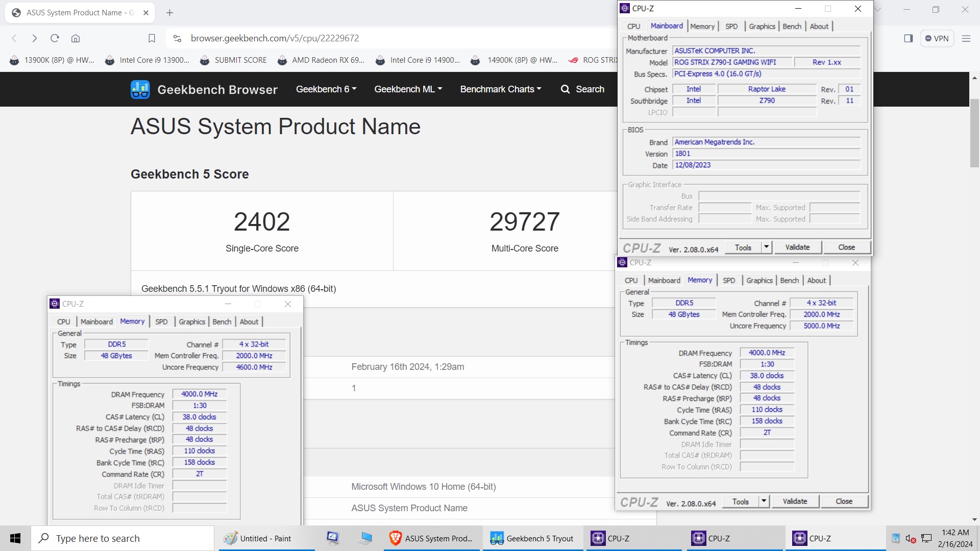Screen dimensions: 980x551
Task: Expand the Benchmark Charts dropdown menu
Action: 501,89
